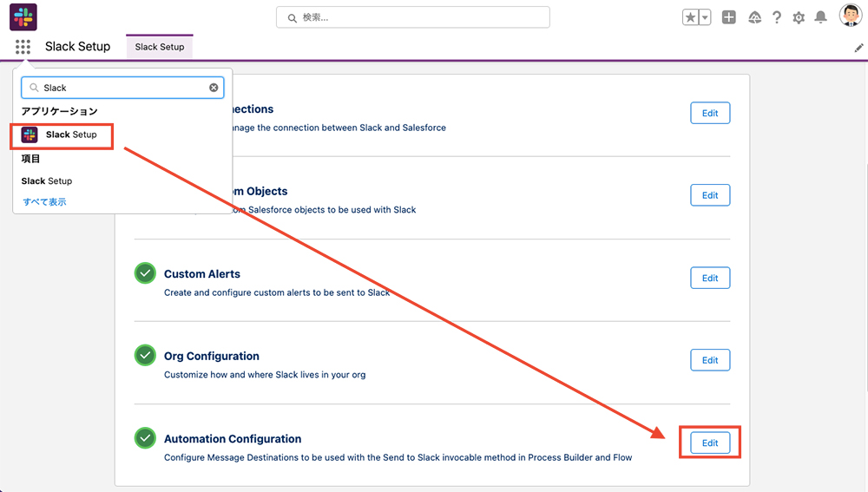Image resolution: width=868 pixels, height=492 pixels.
Task: Click Edit for Automation Configuration
Action: (x=710, y=443)
